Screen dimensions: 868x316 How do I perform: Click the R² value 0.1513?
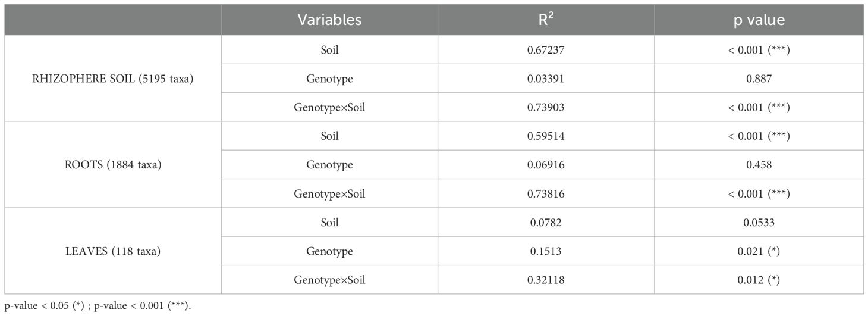tap(546, 251)
